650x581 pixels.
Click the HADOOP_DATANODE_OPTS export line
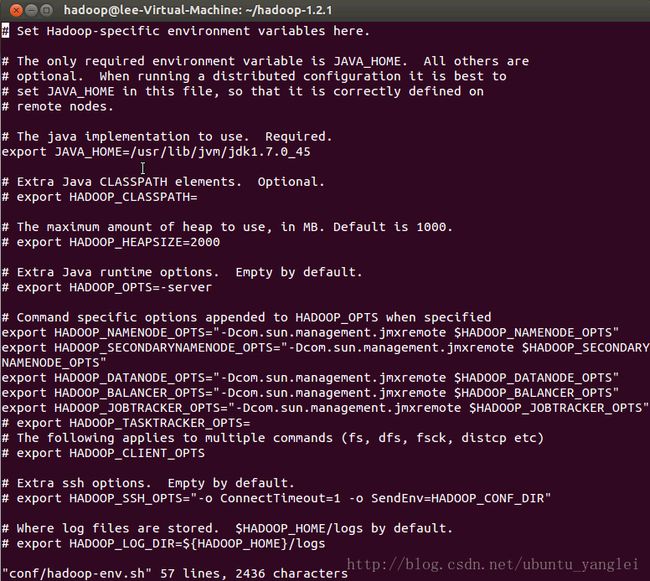[310, 378]
